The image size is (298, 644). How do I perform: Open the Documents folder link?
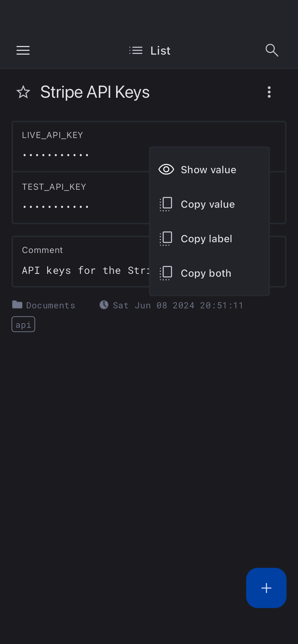coord(51,305)
